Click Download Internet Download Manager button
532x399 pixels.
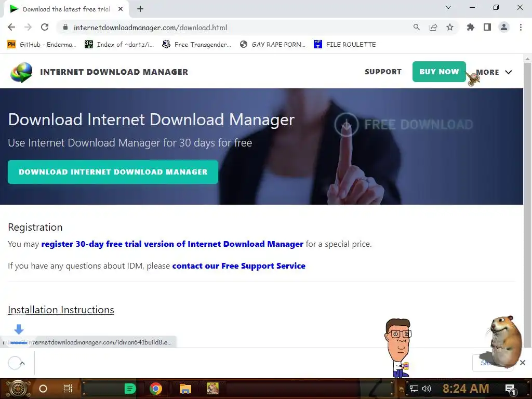point(113,172)
